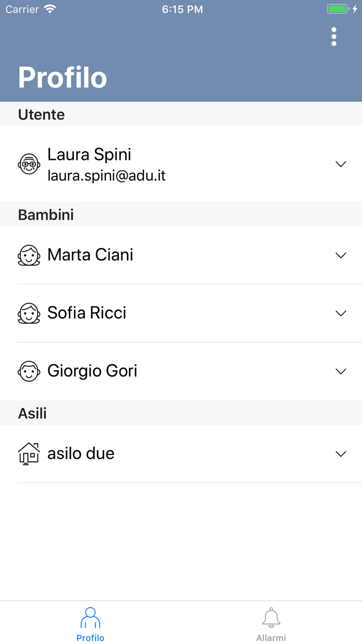This screenshot has width=362, height=644.
Task: Expand Marta Ciani's row chevron
Action: click(341, 255)
